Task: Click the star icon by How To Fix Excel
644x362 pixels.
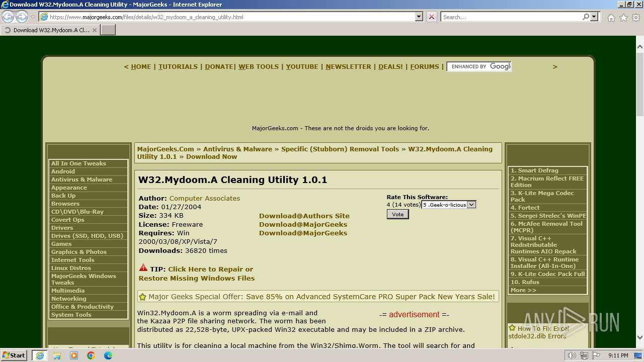Action: (x=512, y=328)
